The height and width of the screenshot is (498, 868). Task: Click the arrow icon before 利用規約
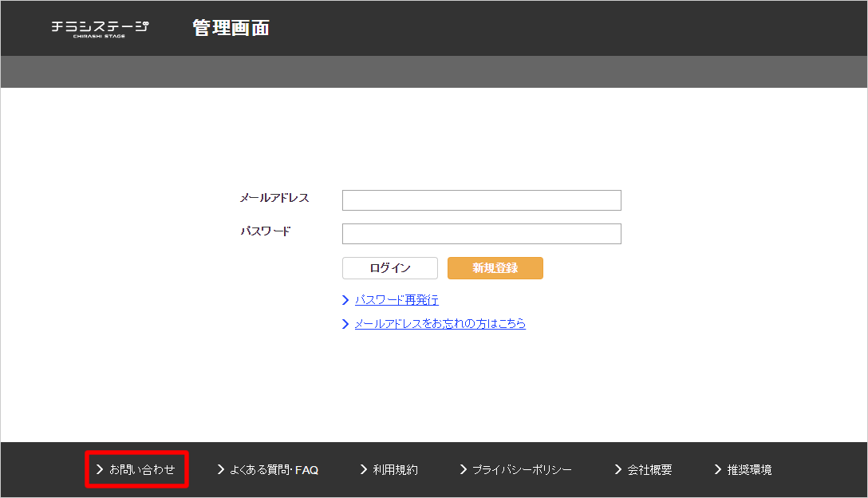click(x=364, y=469)
